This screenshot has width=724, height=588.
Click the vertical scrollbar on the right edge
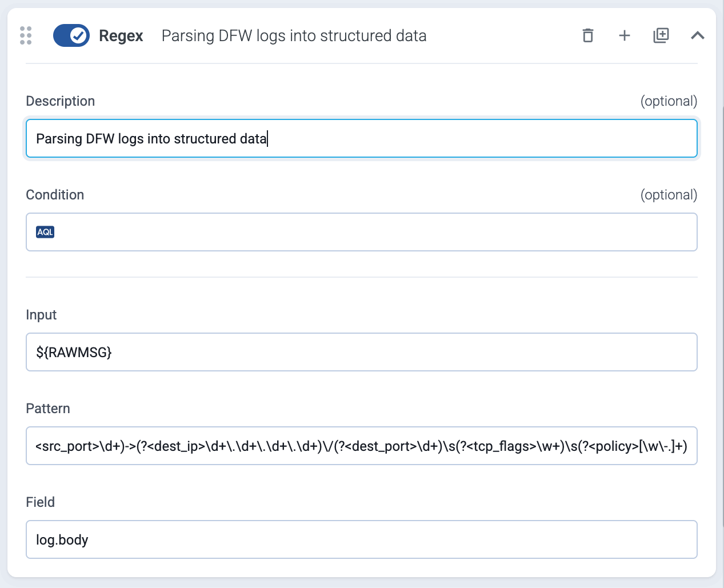click(722, 317)
